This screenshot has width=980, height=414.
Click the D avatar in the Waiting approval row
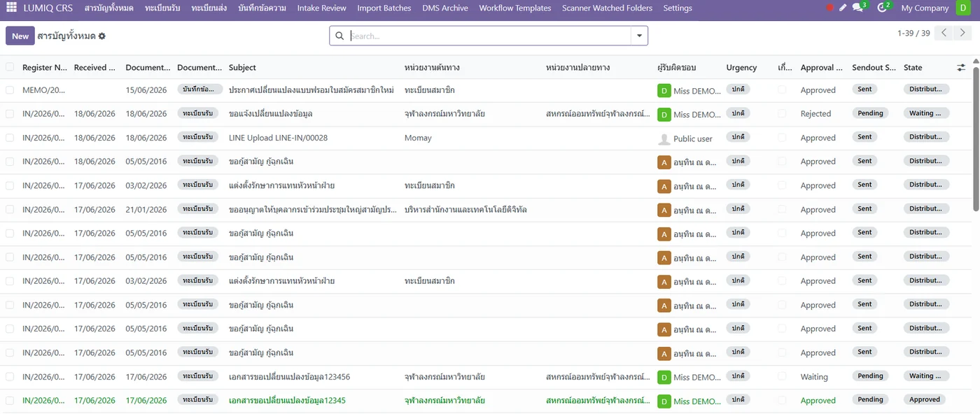[664, 377]
